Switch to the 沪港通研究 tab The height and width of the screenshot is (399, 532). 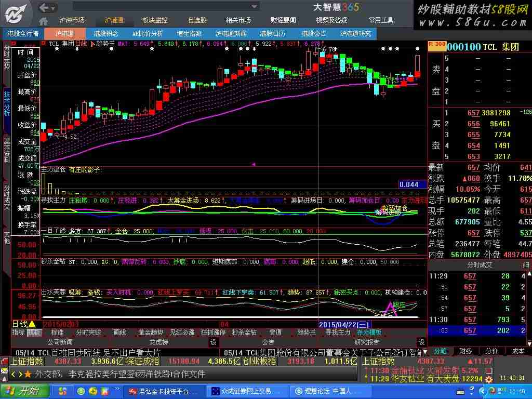click(x=355, y=34)
